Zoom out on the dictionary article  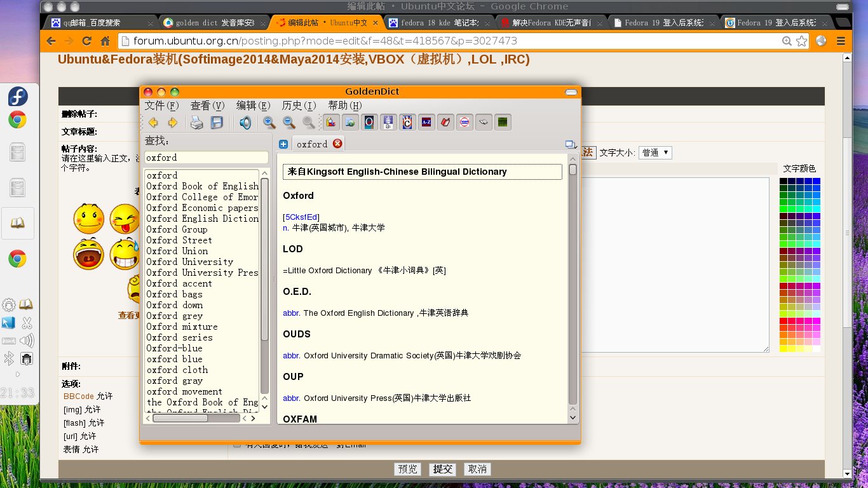[x=289, y=123]
